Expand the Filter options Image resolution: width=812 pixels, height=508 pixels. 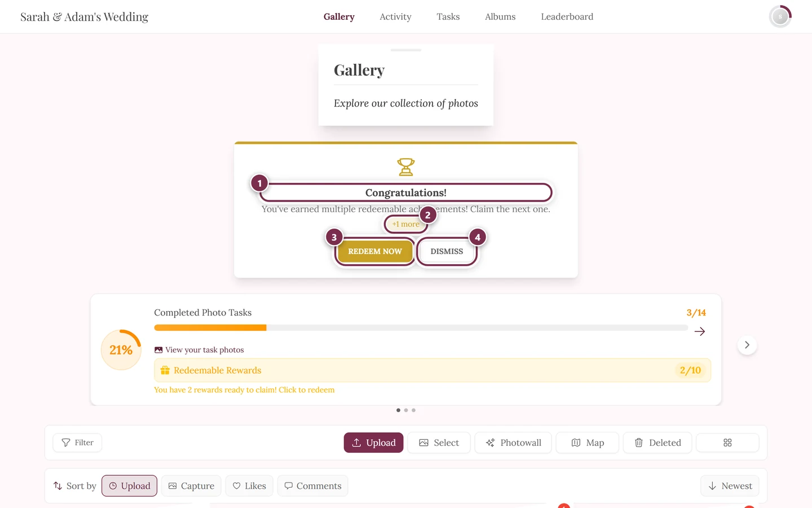point(77,443)
